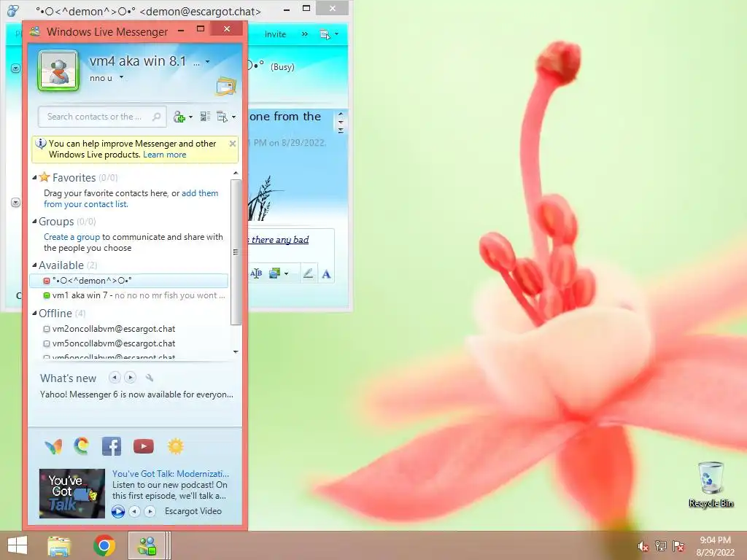This screenshot has width=747, height=560.
Task: Dismiss the improve Messenger info banner
Action: (x=233, y=144)
